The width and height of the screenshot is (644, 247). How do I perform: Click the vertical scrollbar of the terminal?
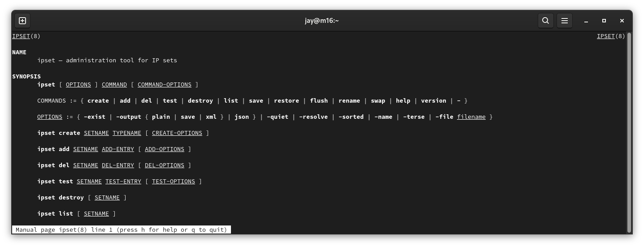pos(629,130)
